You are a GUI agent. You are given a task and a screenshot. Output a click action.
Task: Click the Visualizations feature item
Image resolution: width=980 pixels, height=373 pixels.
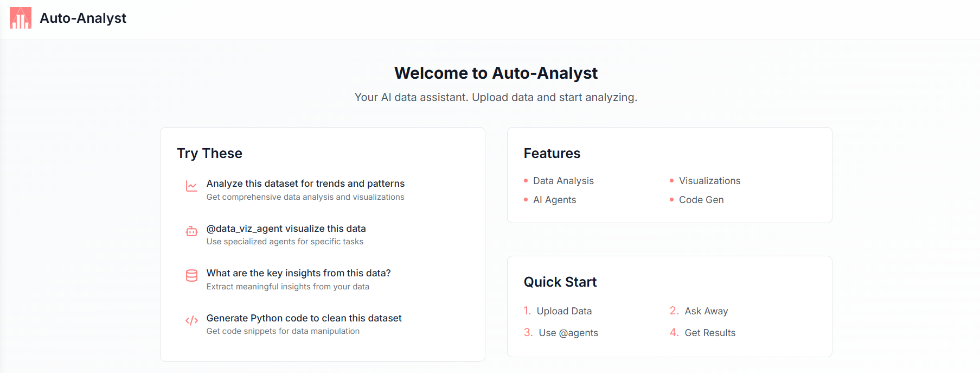click(709, 181)
